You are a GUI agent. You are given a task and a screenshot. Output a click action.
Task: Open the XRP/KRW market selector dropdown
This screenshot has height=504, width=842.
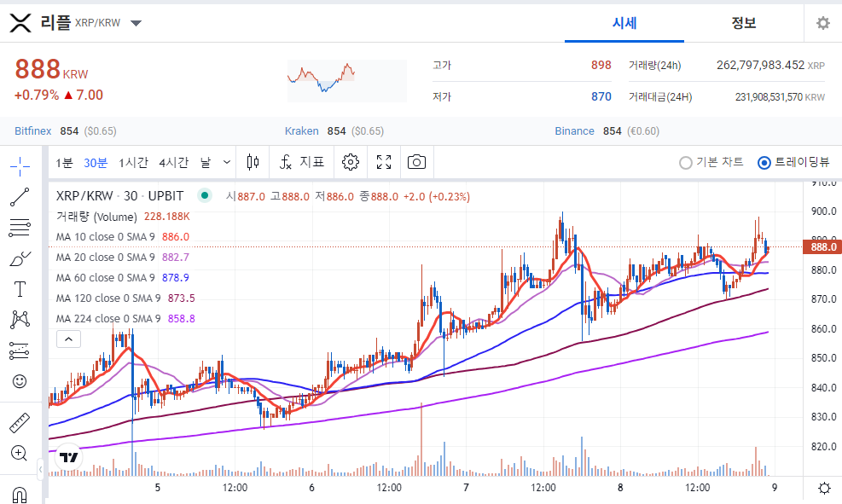[136, 23]
